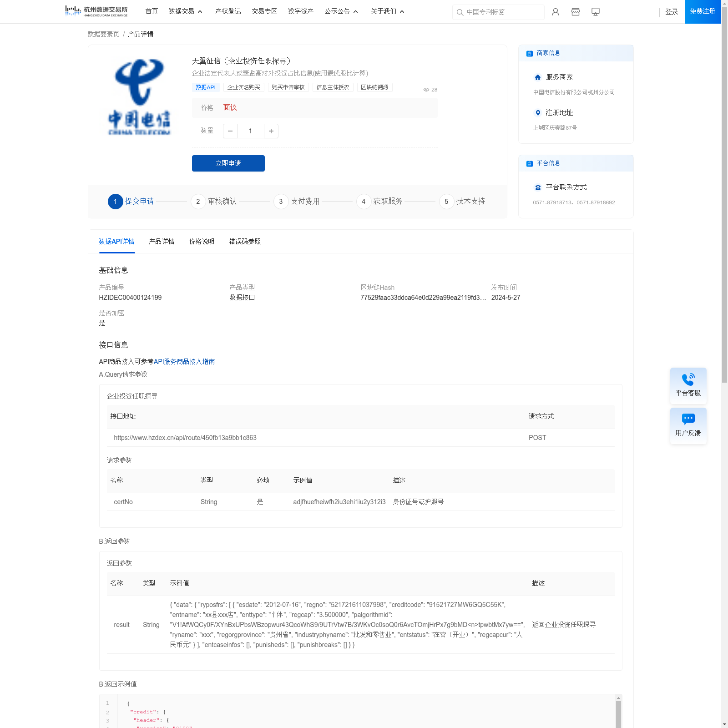Click the API route URL text
This screenshot has width=728, height=728.
(185, 438)
